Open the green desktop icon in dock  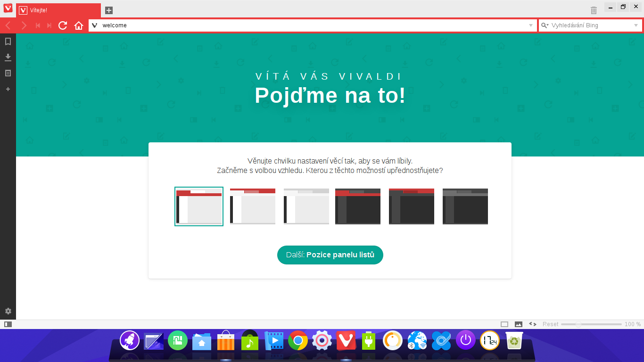pos(178,340)
